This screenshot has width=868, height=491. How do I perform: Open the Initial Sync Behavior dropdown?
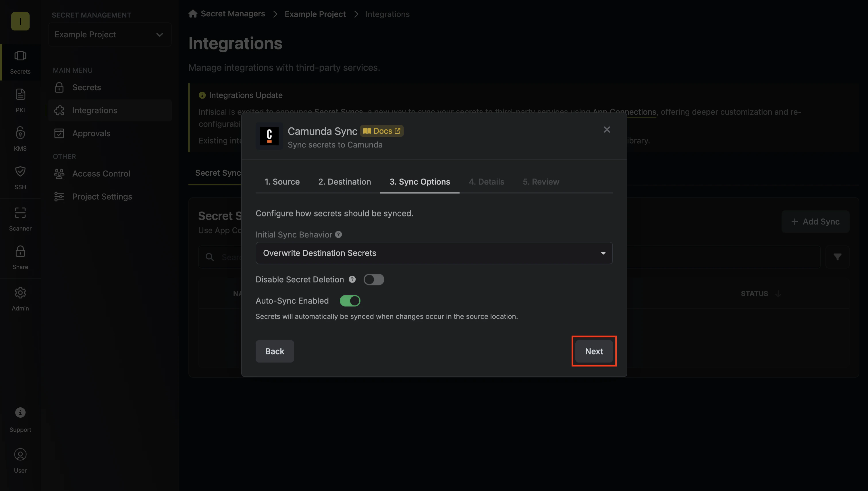coord(434,253)
